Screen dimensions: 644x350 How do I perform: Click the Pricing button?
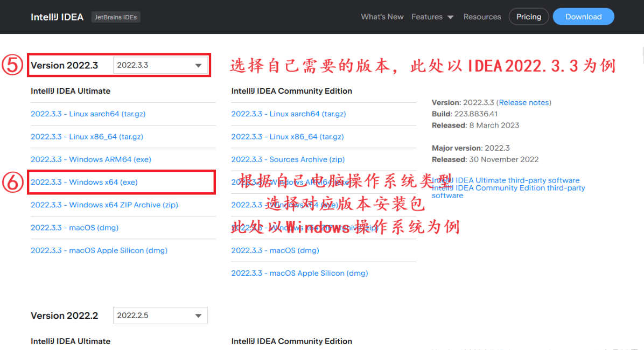[x=528, y=17]
